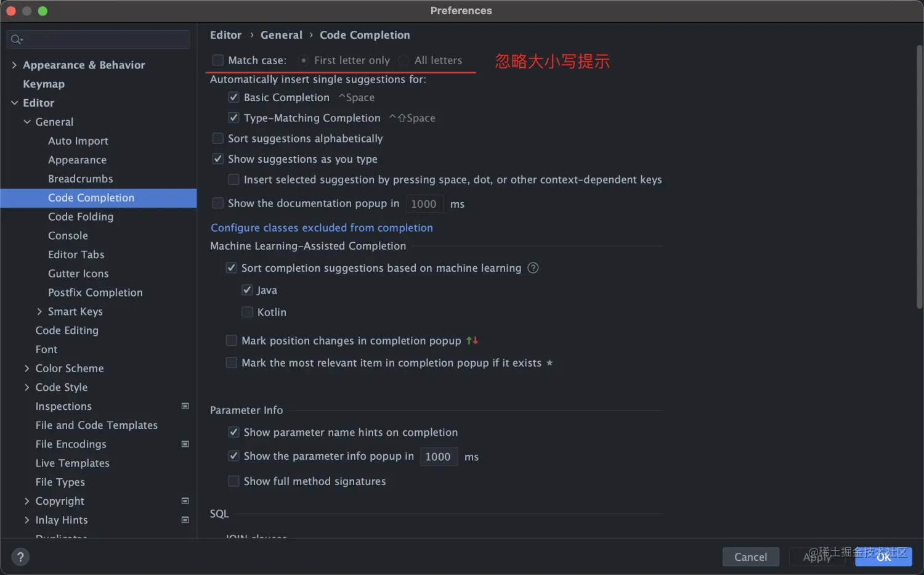
Task: Select Live Templates in sidebar
Action: (x=73, y=463)
